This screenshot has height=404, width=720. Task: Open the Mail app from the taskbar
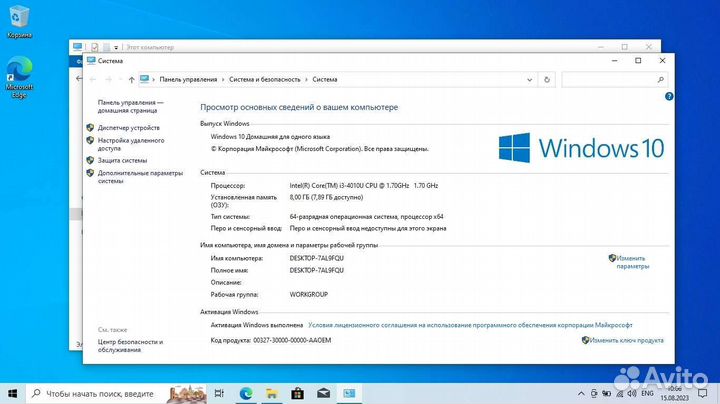322,393
